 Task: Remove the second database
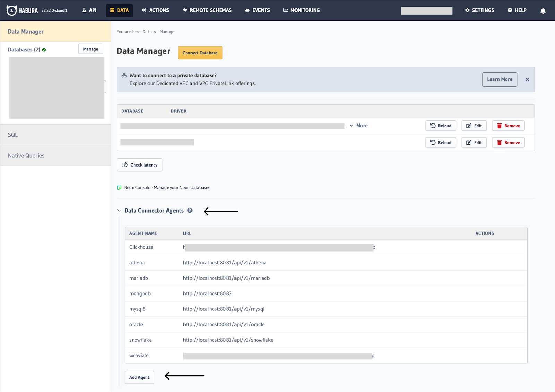(508, 142)
